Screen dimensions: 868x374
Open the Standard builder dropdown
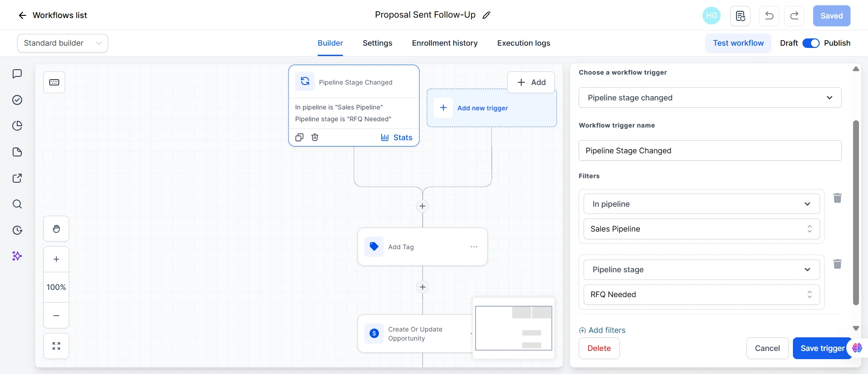pyautogui.click(x=62, y=43)
